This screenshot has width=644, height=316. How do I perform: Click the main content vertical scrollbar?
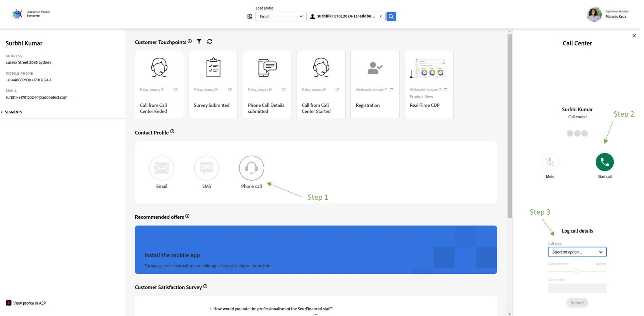coord(510,126)
